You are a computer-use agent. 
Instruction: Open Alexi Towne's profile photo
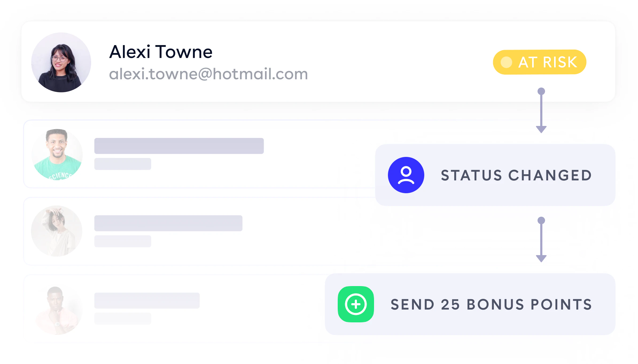coord(61,62)
